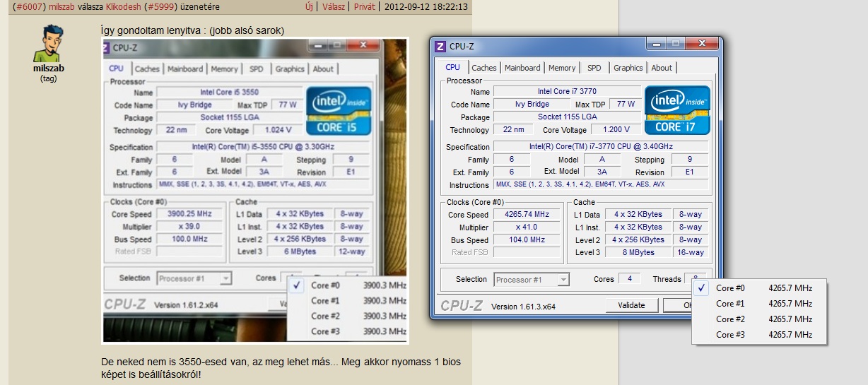The height and width of the screenshot is (385, 868).
Task: Minimize the i7 CPU-Z window
Action: pyautogui.click(x=657, y=44)
